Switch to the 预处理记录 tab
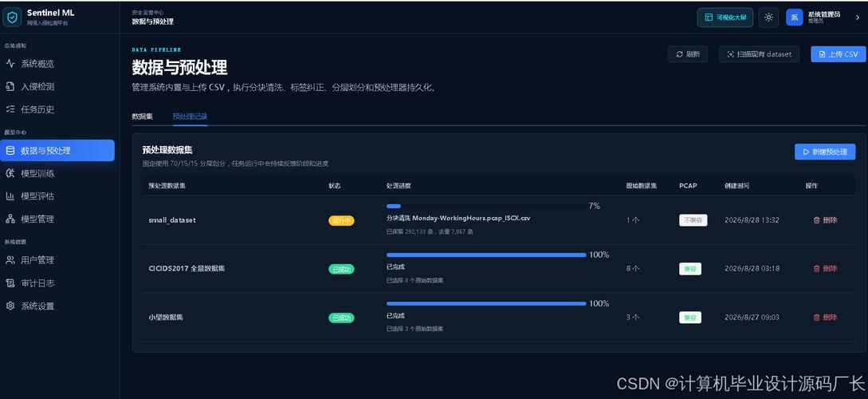Image resolution: width=868 pixels, height=399 pixels. click(x=190, y=117)
